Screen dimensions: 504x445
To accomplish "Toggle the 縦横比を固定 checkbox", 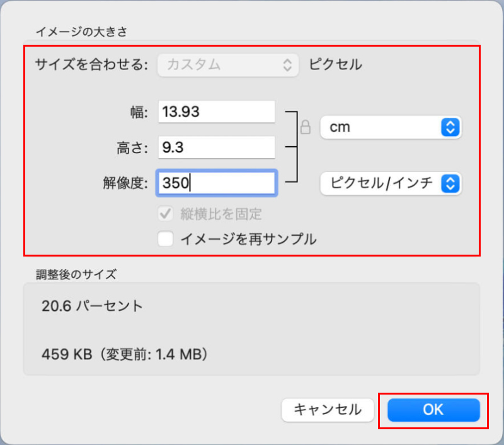I will tap(166, 214).
